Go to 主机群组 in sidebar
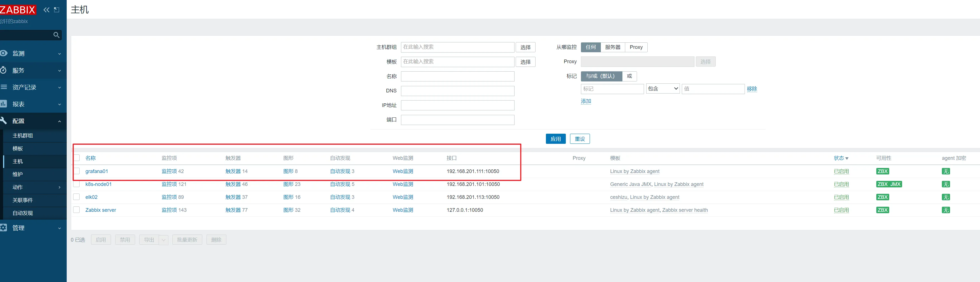The width and height of the screenshot is (980, 282). (x=23, y=136)
